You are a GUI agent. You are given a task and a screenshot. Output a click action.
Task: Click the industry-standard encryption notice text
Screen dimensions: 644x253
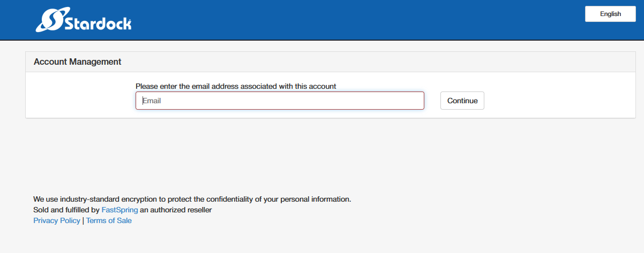pos(192,199)
